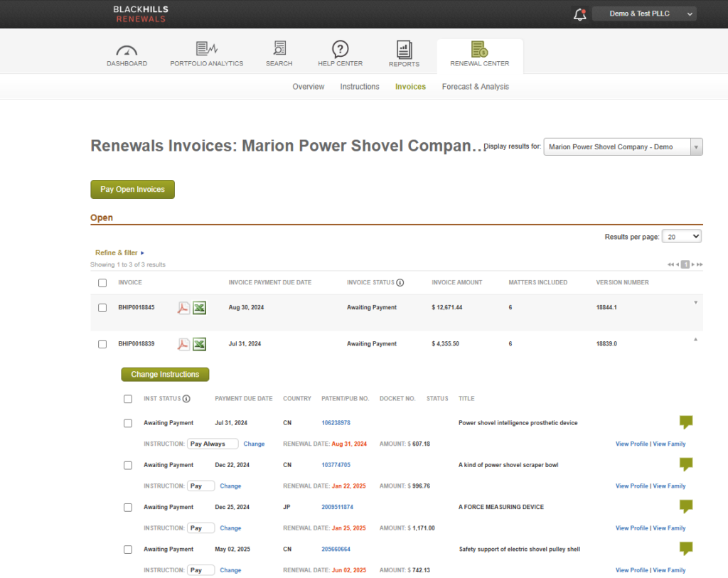Open the Help Center question icon

340,50
